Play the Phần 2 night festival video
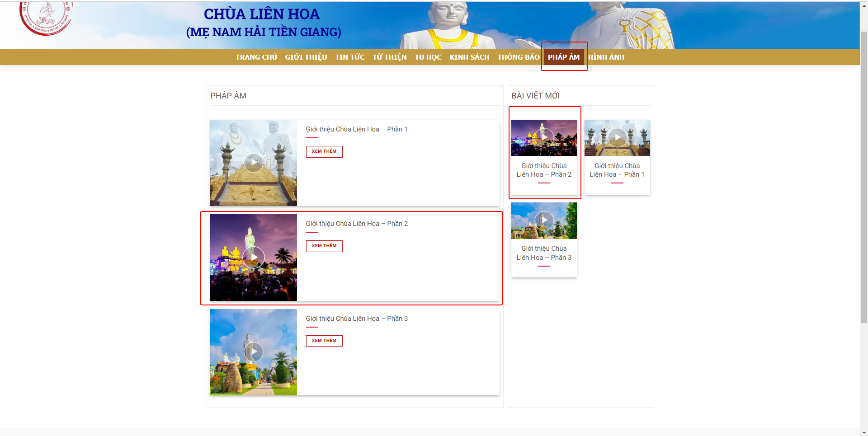 tap(254, 258)
